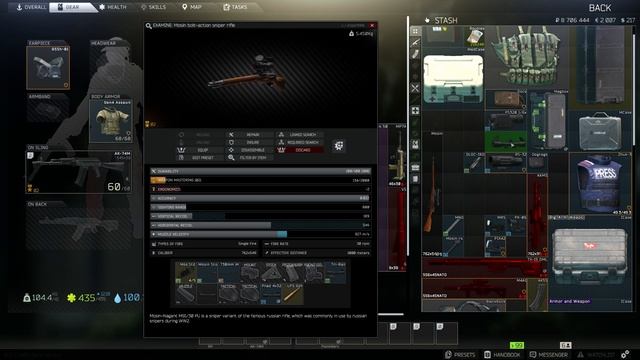
Task: Open the Skills tab
Action: pyautogui.click(x=153, y=7)
